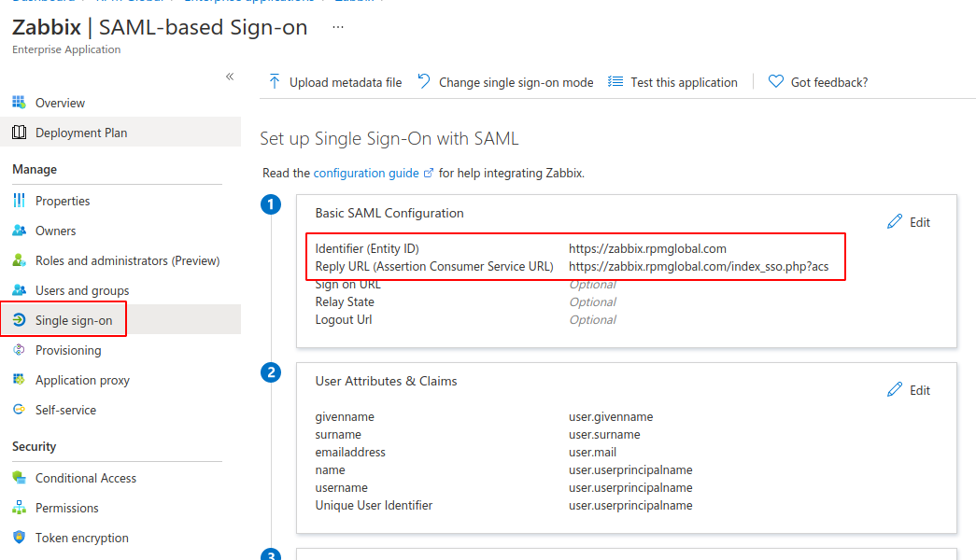Edit Basic SAML Configuration

pyautogui.click(x=909, y=222)
